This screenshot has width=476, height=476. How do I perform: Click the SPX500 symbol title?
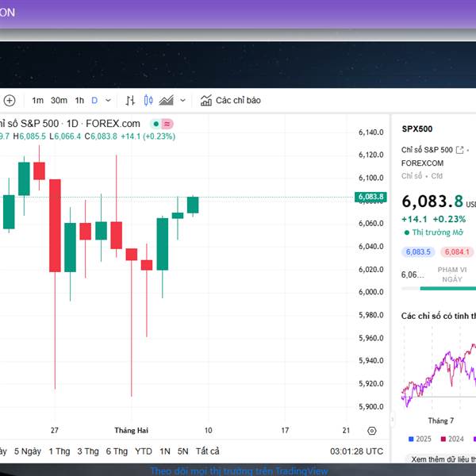click(417, 129)
